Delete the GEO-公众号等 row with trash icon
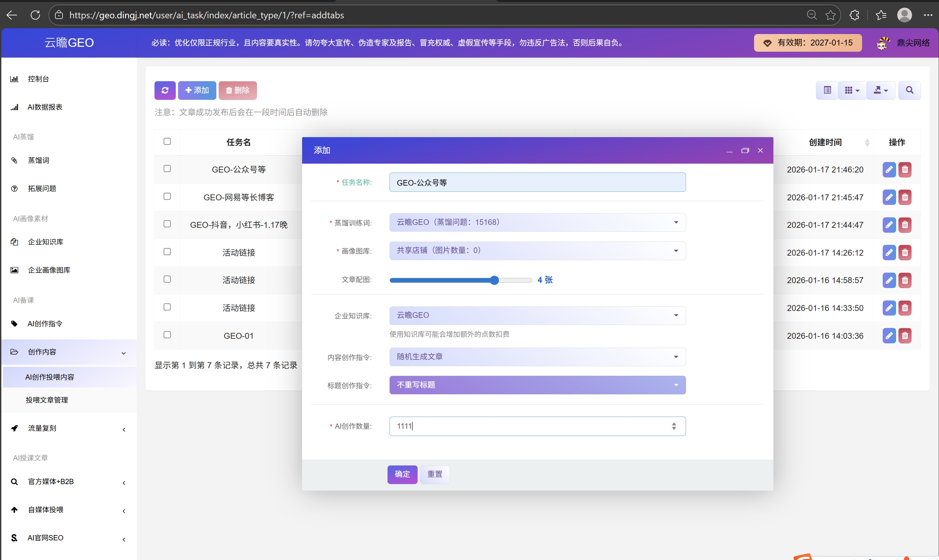Image resolution: width=939 pixels, height=560 pixels. 905,170
